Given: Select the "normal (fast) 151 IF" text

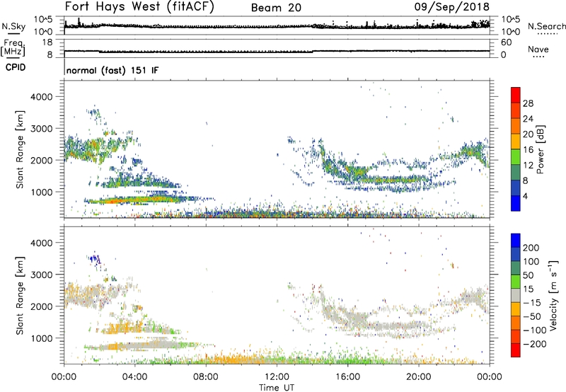Looking at the screenshot, I should [112, 70].
